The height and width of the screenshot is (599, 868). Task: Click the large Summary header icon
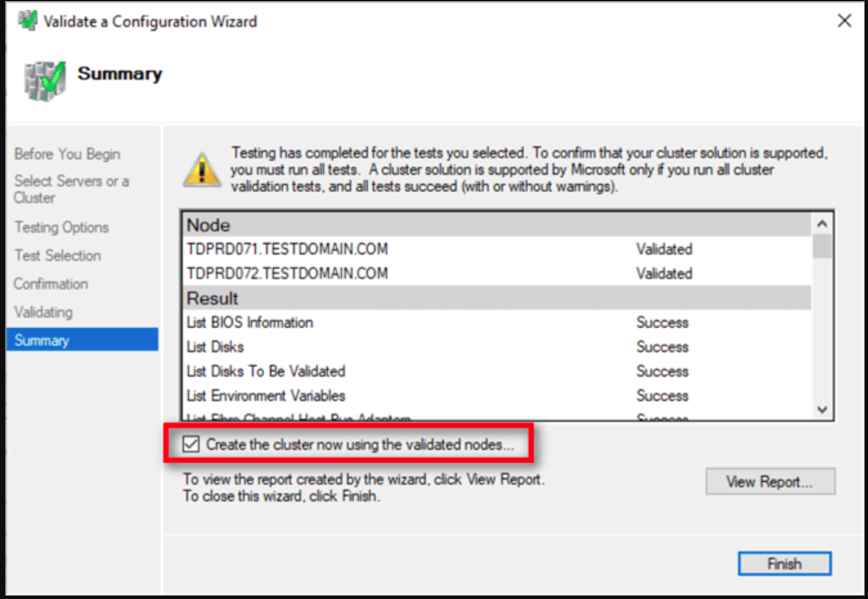(x=44, y=80)
